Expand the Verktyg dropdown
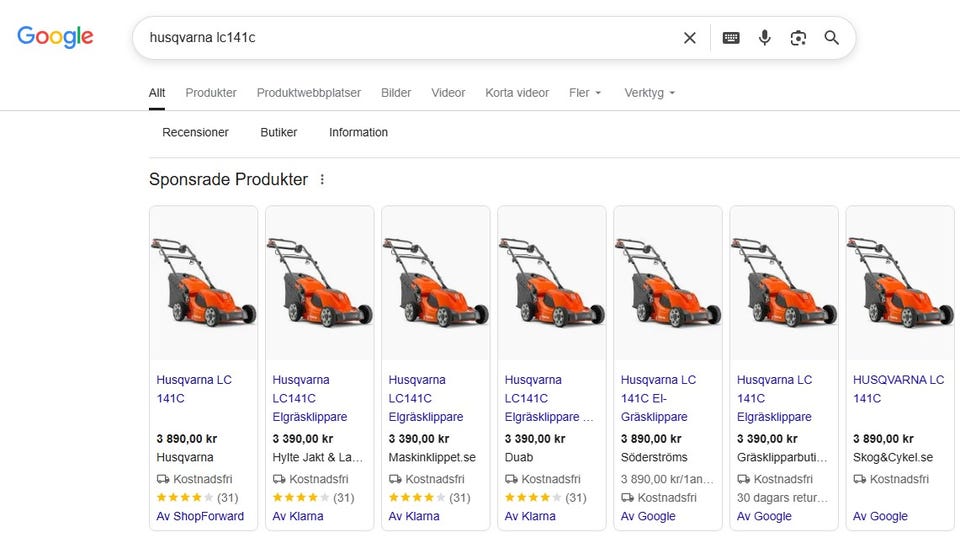This screenshot has height=543, width=960. click(x=650, y=93)
